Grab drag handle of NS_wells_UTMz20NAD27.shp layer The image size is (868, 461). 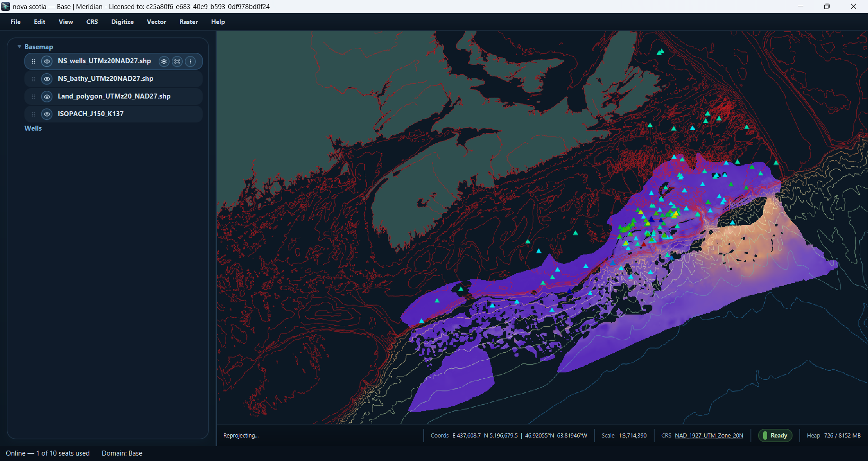click(x=33, y=61)
